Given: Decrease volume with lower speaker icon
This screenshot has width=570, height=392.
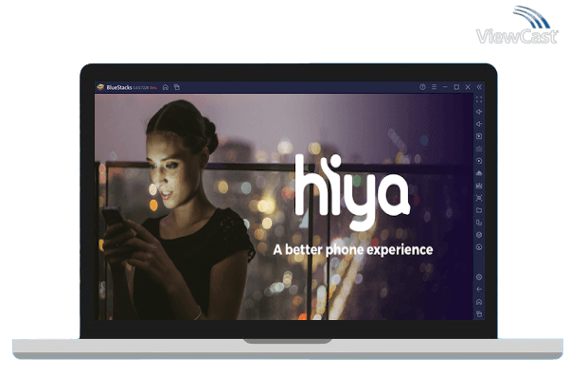Looking at the screenshot, I should click(479, 124).
